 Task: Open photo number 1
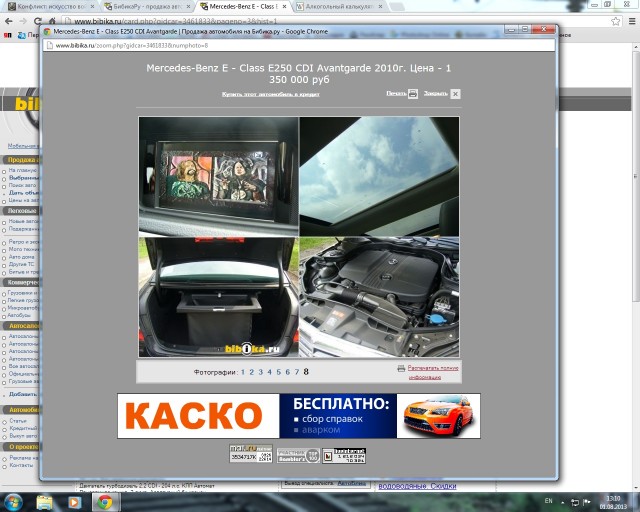243,372
